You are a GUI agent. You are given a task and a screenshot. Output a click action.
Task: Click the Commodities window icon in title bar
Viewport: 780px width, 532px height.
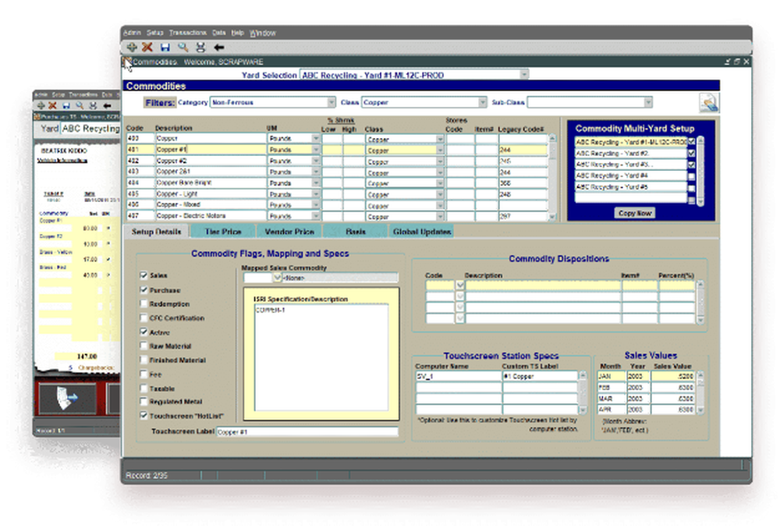tap(127, 62)
